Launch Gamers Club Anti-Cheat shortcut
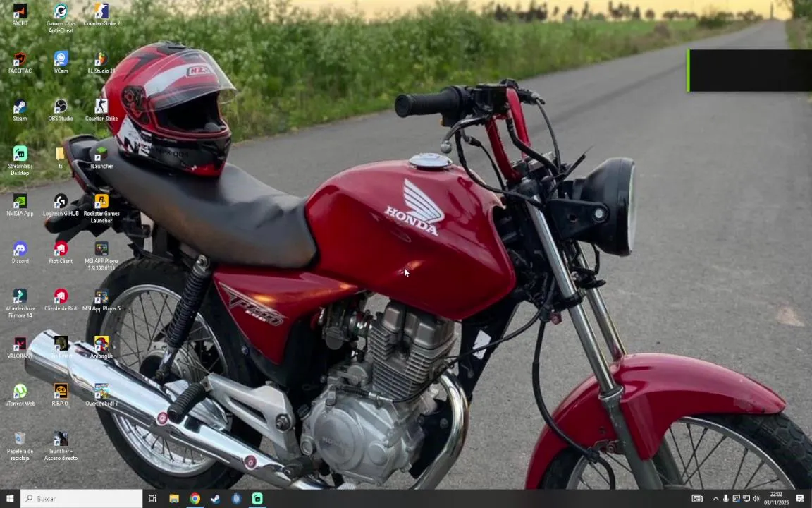 pyautogui.click(x=61, y=18)
